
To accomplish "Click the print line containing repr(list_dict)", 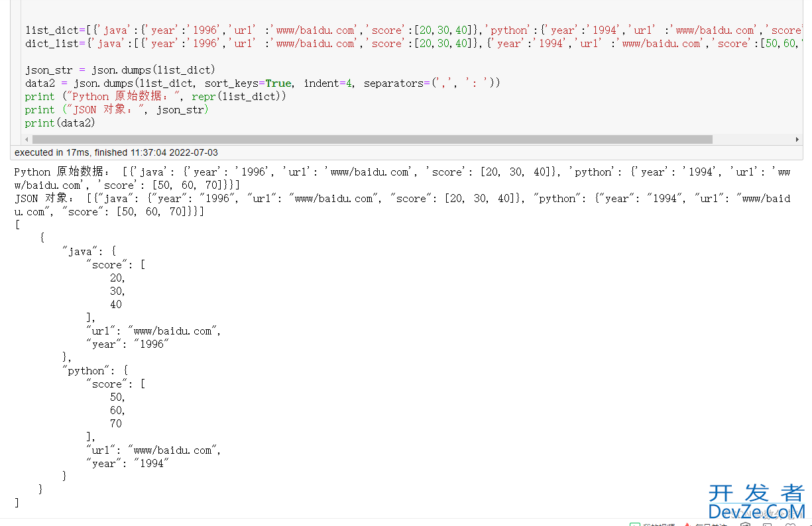I will pos(156,97).
